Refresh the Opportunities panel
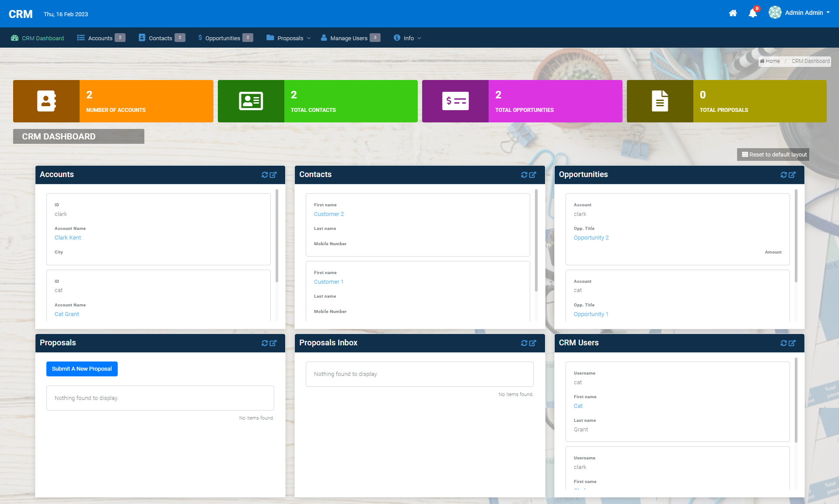The image size is (839, 504). pyautogui.click(x=783, y=175)
